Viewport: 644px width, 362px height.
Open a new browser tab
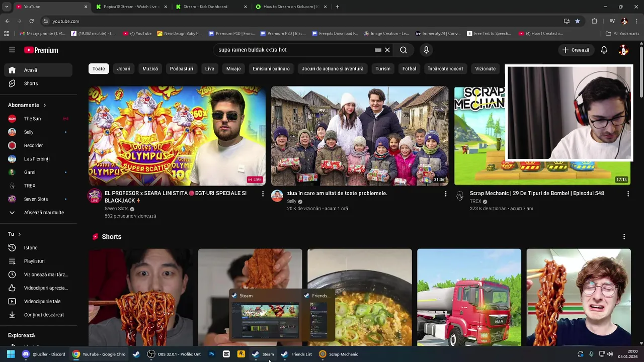337,7
